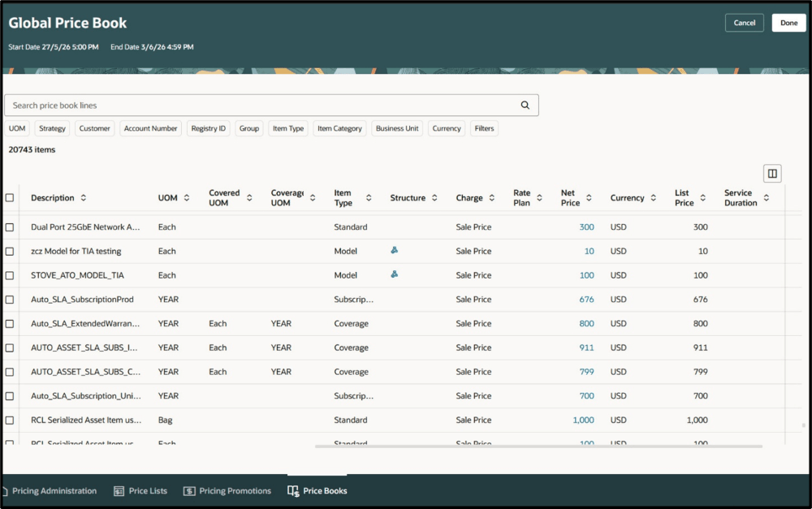Sort by Service Duration column

point(766,198)
